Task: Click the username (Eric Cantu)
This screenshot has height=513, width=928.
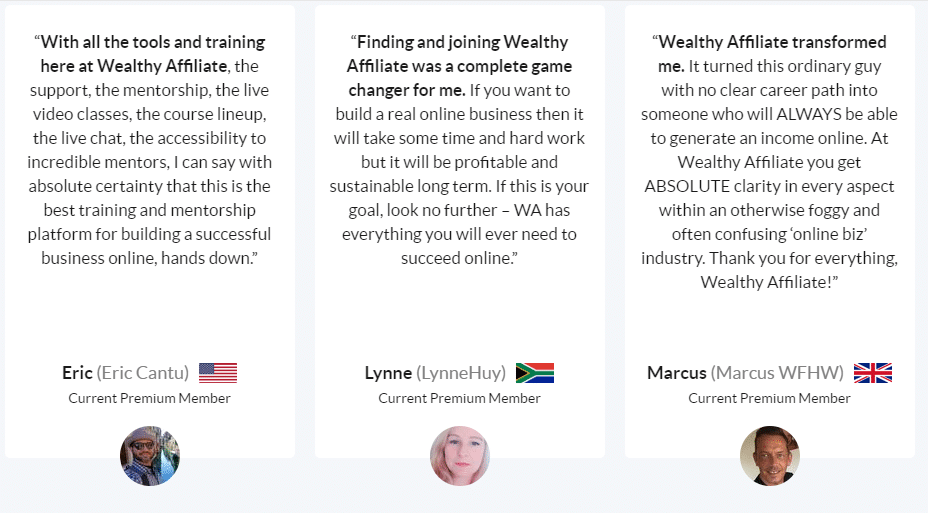Action: [143, 373]
